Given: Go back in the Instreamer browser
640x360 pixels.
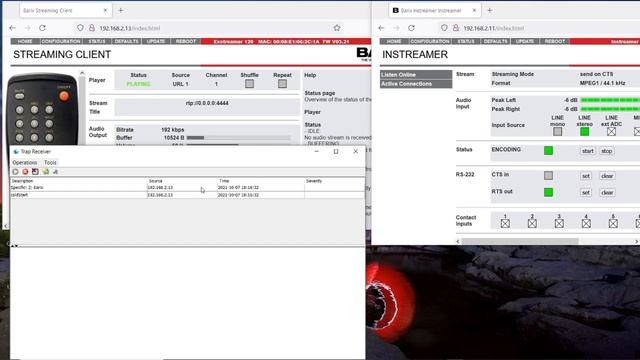Looking at the screenshot, I should (x=381, y=28).
